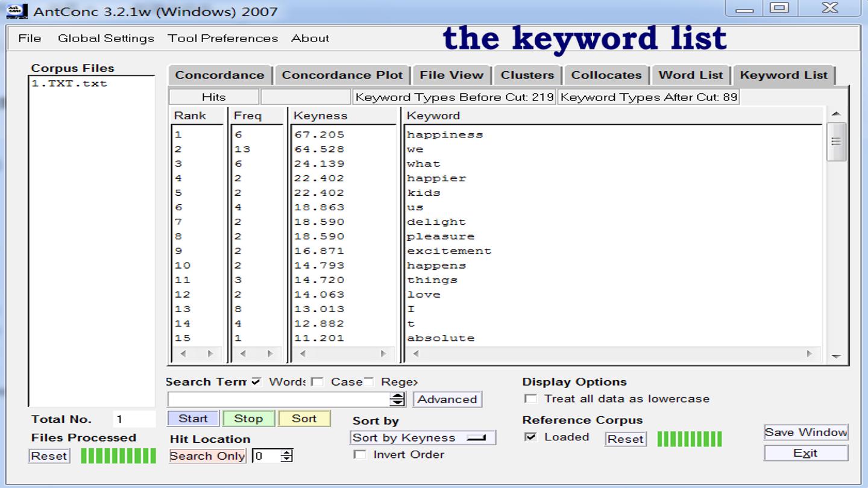Click the results scroll down arrow
This screenshot has height=488, width=868.
coord(836,356)
